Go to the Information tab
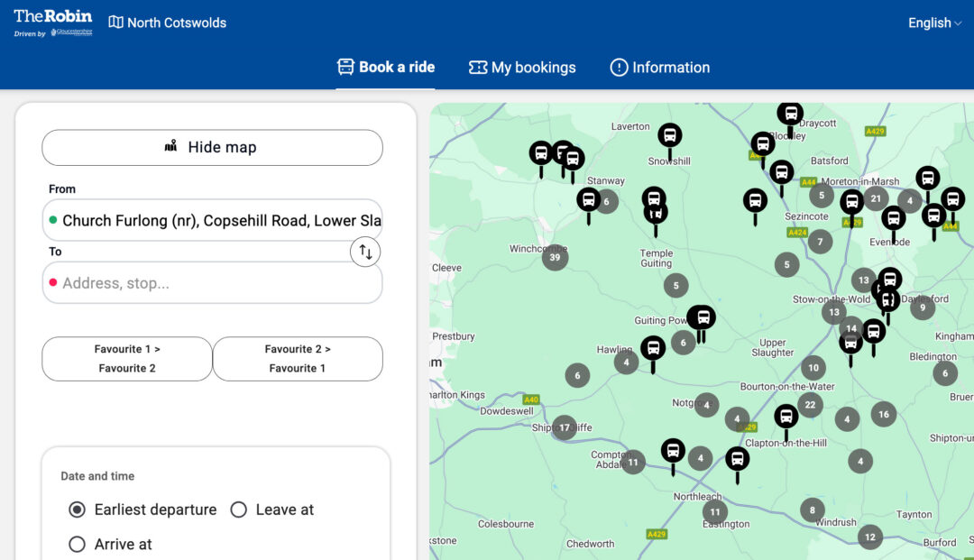The height and width of the screenshot is (560, 974). point(659,67)
